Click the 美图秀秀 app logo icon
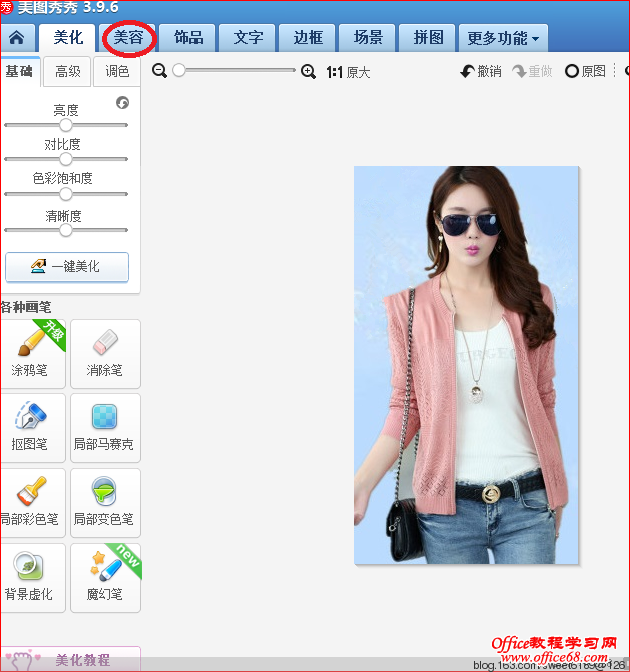 (6, 7)
